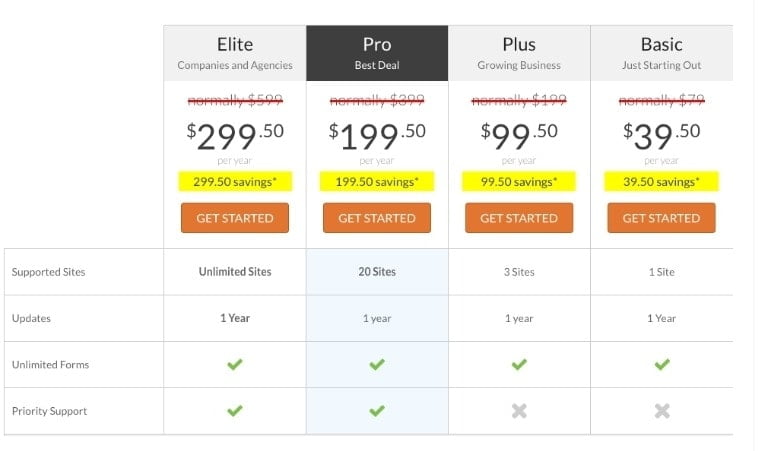Click the Plus plan Priority Support X icon
This screenshot has height=451, width=780.
tap(519, 411)
